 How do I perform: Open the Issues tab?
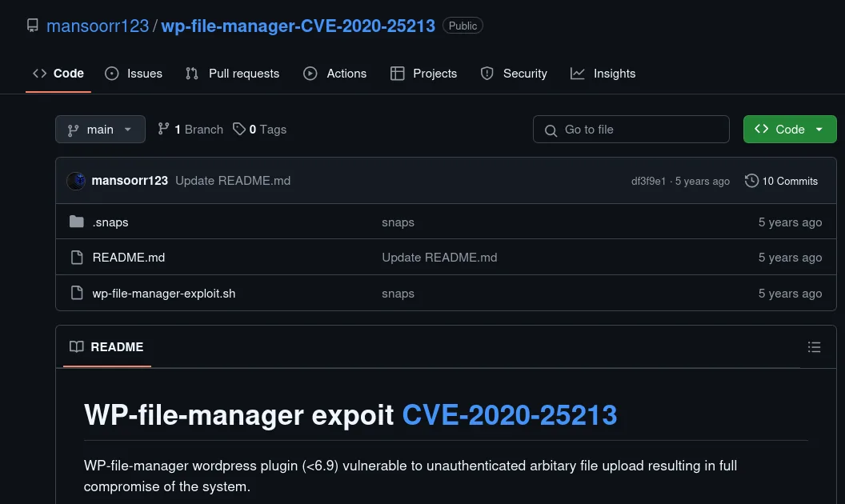(134, 74)
